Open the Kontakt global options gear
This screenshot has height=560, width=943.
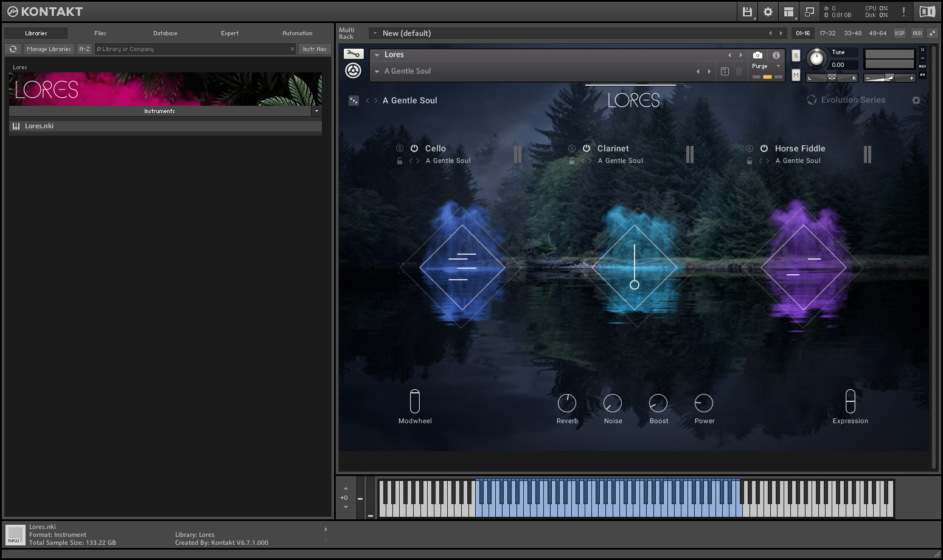pos(768,12)
